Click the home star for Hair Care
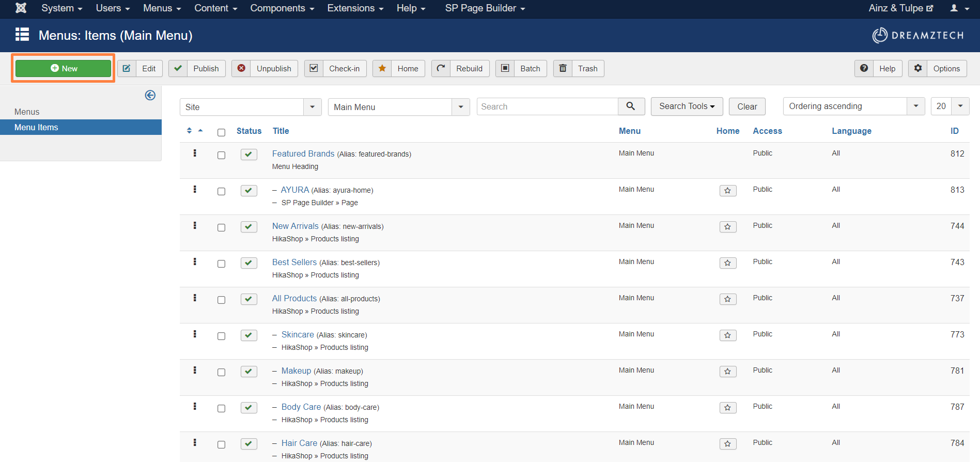This screenshot has height=462, width=980. (728, 444)
